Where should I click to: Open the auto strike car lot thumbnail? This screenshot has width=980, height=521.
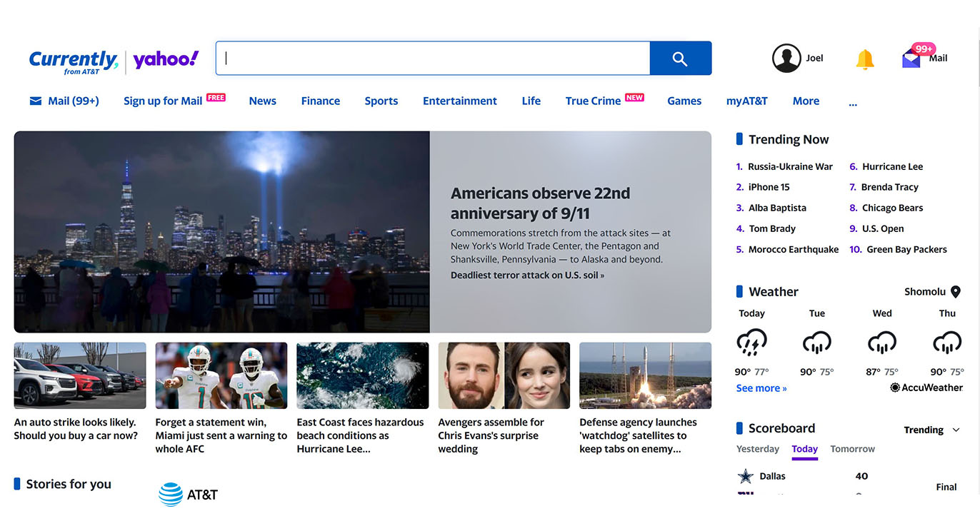80,375
